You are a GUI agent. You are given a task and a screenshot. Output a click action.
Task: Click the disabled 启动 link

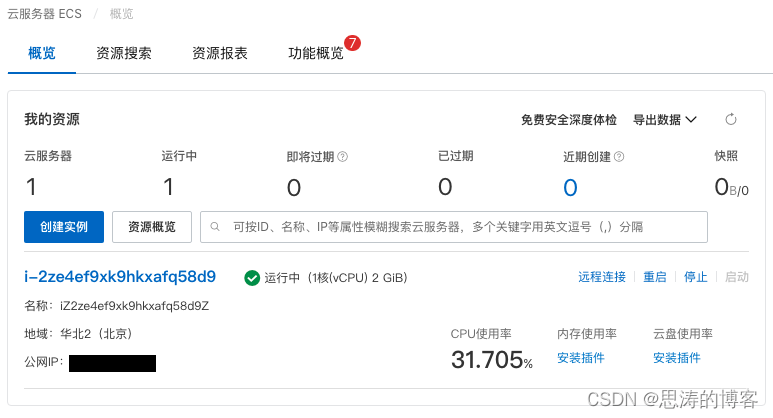point(737,277)
